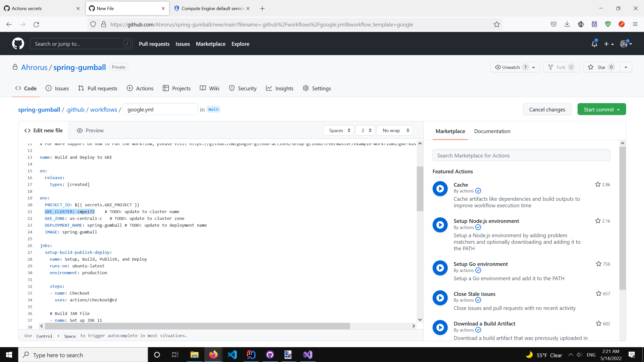Switch to Preview mode with eye icon

90,130
